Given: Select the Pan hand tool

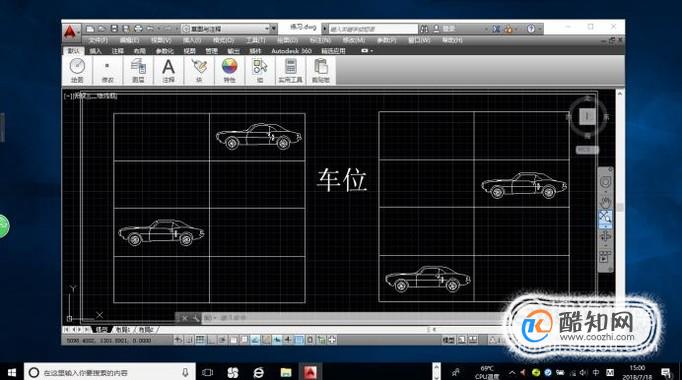Looking at the screenshot, I should click(x=605, y=202).
